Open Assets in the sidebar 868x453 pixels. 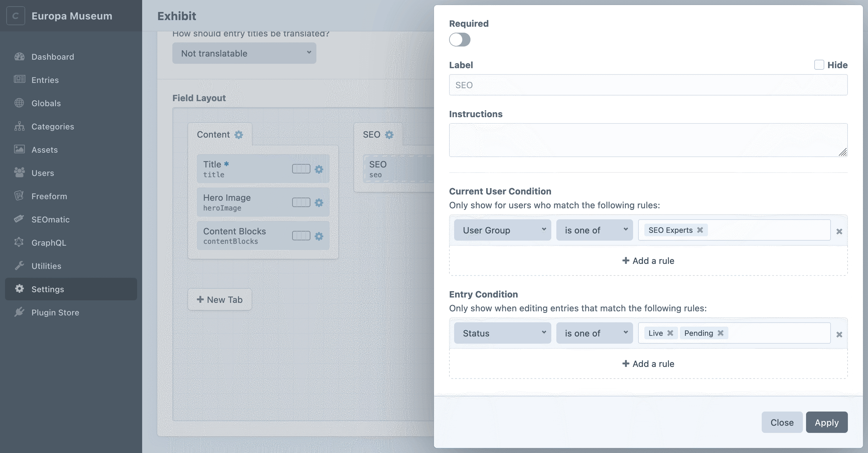coord(71,150)
